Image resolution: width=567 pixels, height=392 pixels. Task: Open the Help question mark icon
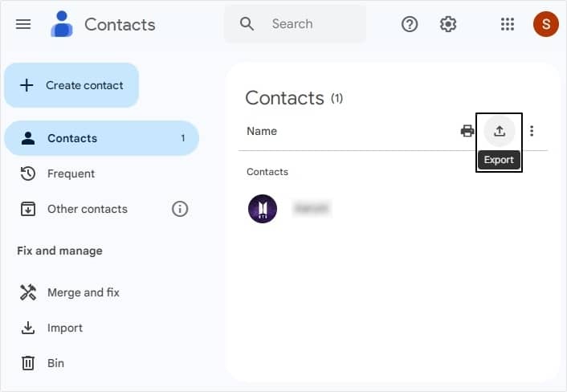410,24
